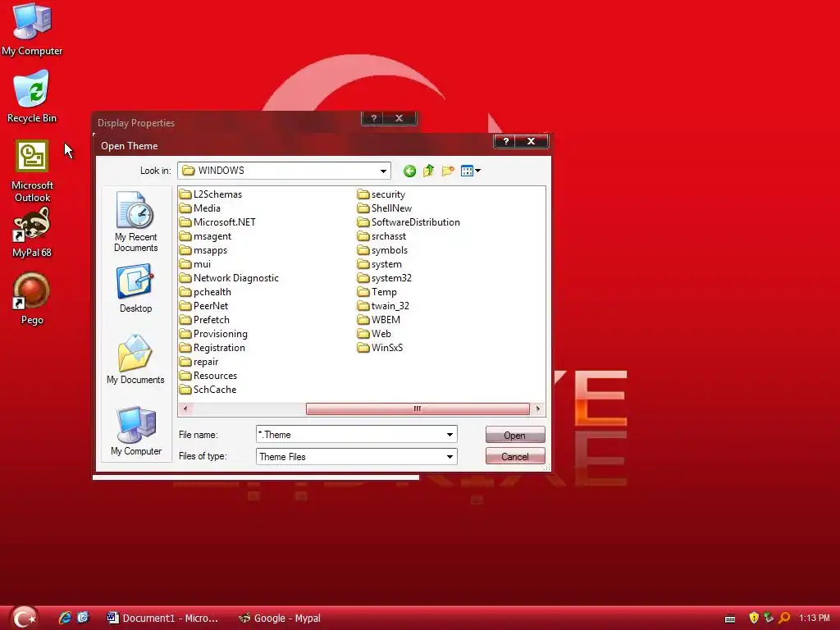
Task: Select the system32 folder
Action: [385, 277]
